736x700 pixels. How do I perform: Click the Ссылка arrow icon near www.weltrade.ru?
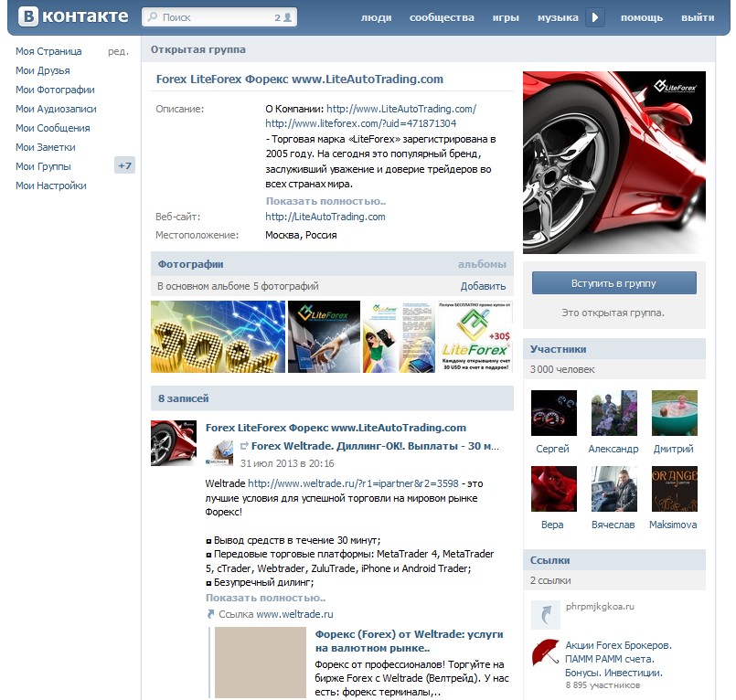point(210,614)
